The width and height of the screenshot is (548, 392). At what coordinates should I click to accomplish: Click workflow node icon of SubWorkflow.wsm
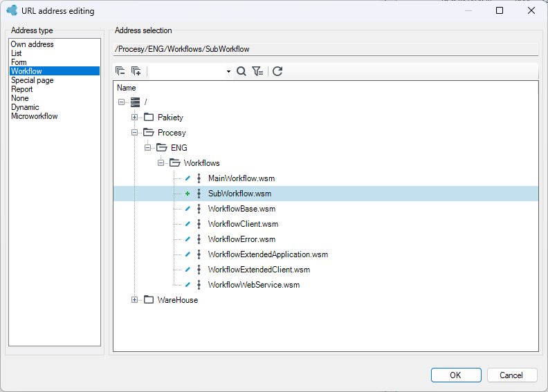(199, 194)
